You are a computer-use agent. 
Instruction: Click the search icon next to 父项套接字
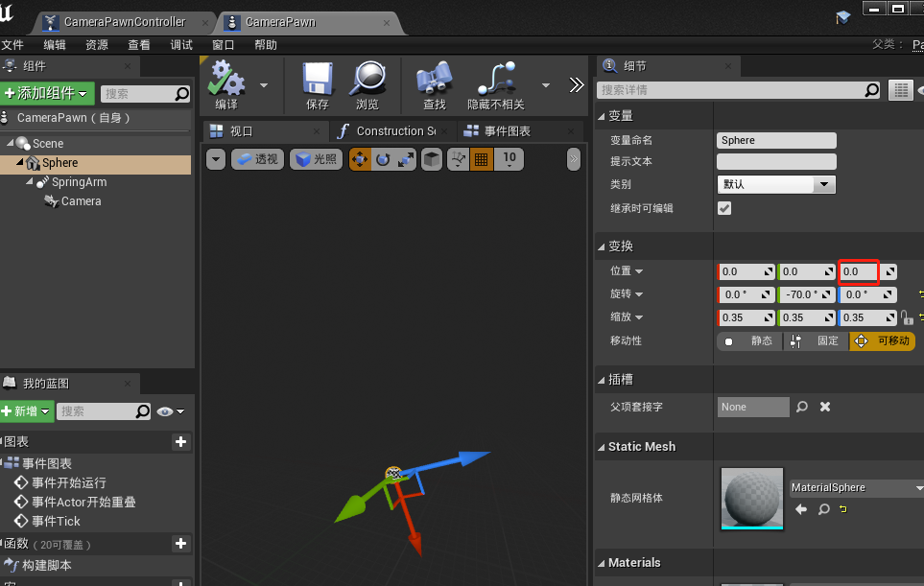pyautogui.click(x=802, y=407)
